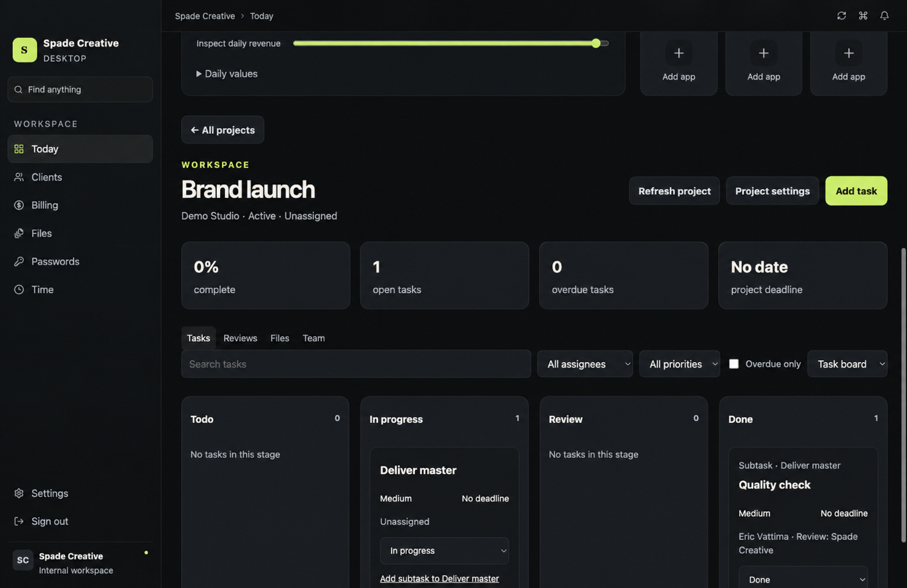Click the Refresh project button
Screen dimensions: 907x588
tap(674, 191)
